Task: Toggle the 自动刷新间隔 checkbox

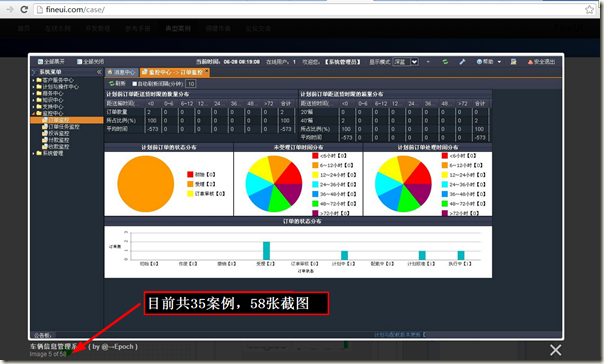Action: click(x=134, y=84)
